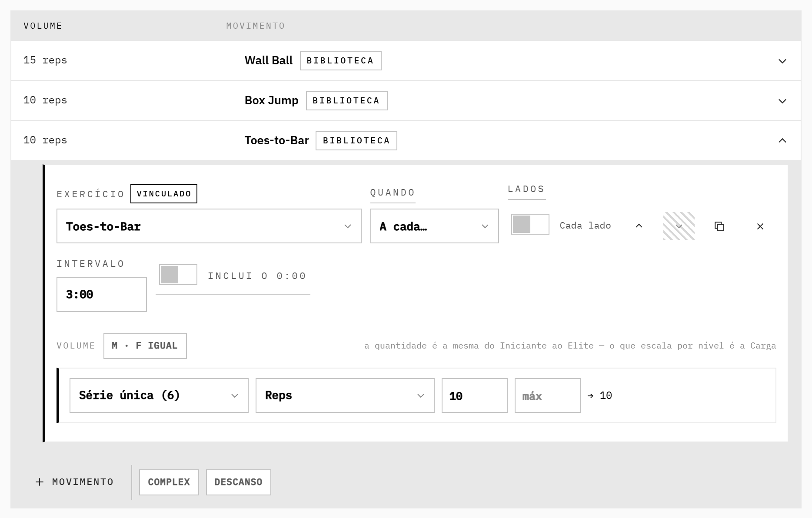Click the Complex button

[x=169, y=482]
